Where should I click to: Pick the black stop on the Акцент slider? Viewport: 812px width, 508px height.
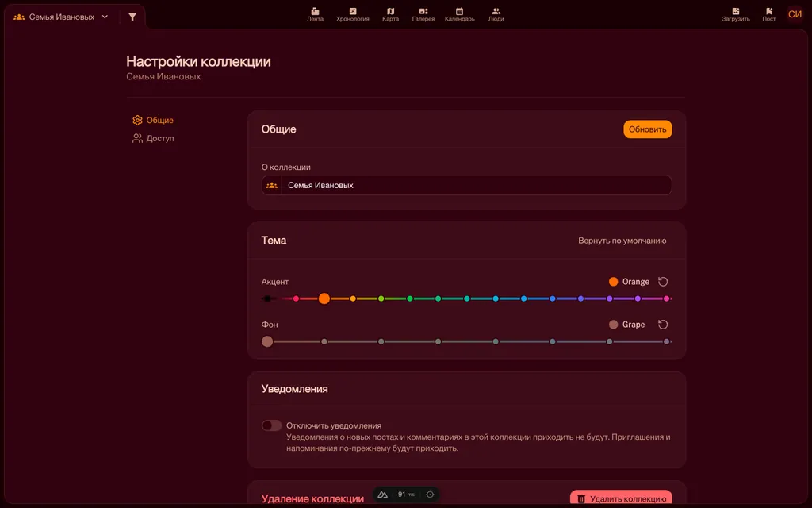[267, 298]
